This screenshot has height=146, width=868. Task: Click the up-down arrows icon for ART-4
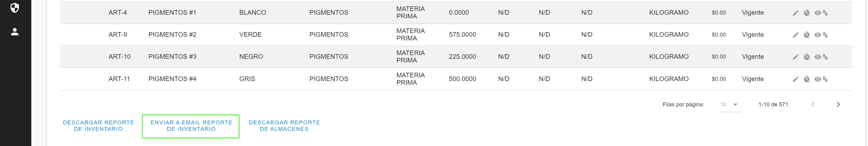click(x=825, y=13)
